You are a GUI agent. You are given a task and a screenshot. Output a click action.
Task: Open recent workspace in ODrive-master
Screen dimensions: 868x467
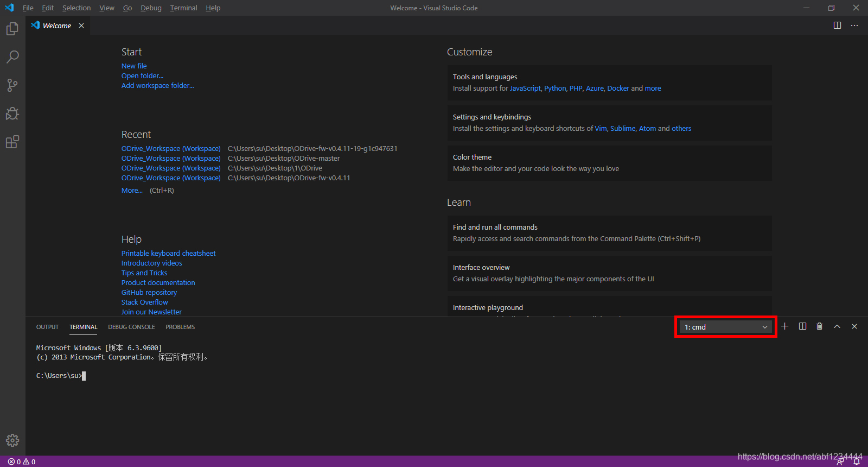coord(171,158)
